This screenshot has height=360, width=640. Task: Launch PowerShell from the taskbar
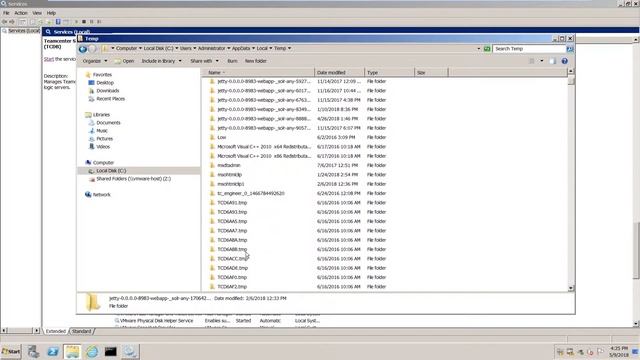point(53,351)
